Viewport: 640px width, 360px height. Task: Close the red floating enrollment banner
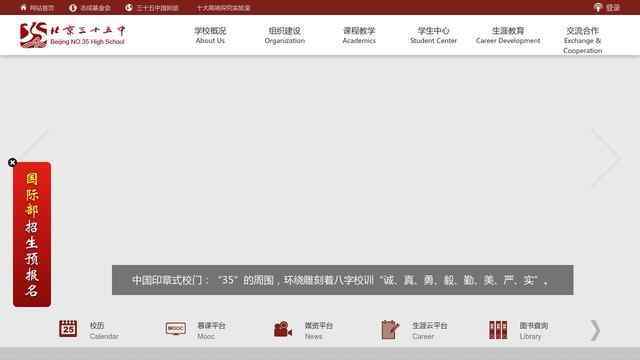(12, 162)
